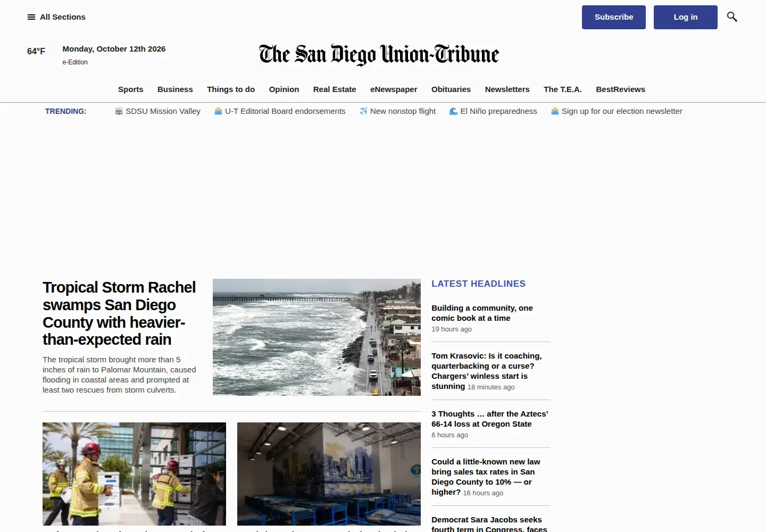Click the Subscribe button
Viewport: 766px width, 532px height.
point(614,17)
